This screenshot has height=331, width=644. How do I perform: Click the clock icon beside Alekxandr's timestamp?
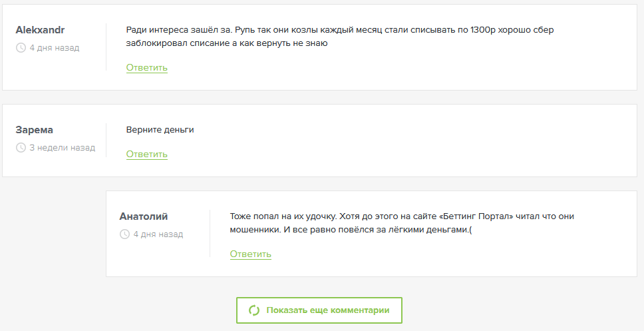(21, 48)
